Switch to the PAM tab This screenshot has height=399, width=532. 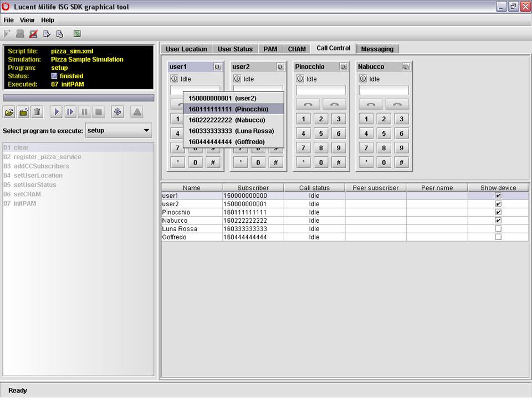point(270,49)
